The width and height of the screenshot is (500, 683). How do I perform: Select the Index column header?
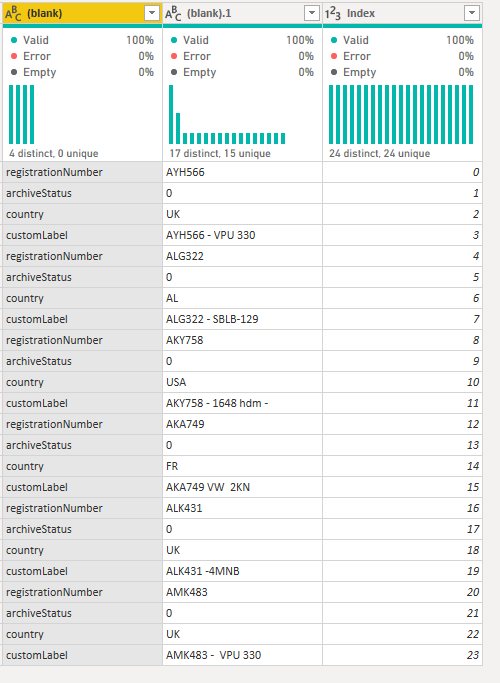(402, 14)
